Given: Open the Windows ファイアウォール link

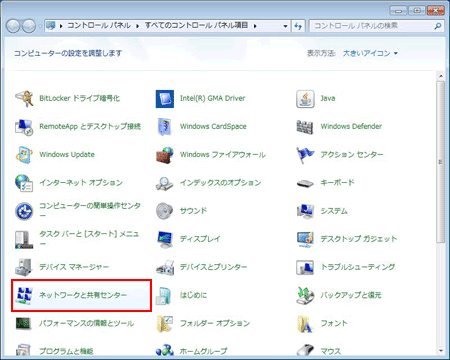Looking at the screenshot, I should point(223,155).
